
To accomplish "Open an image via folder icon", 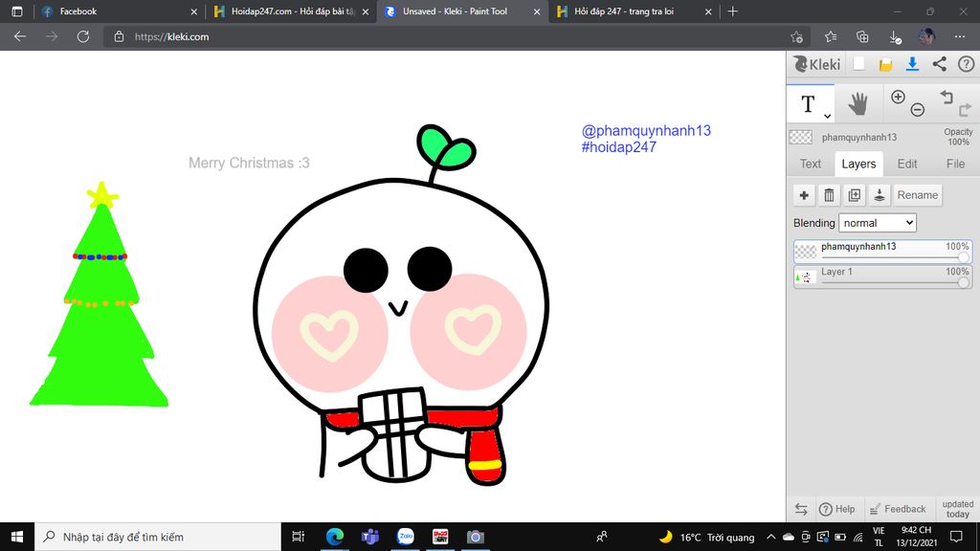I will [885, 64].
